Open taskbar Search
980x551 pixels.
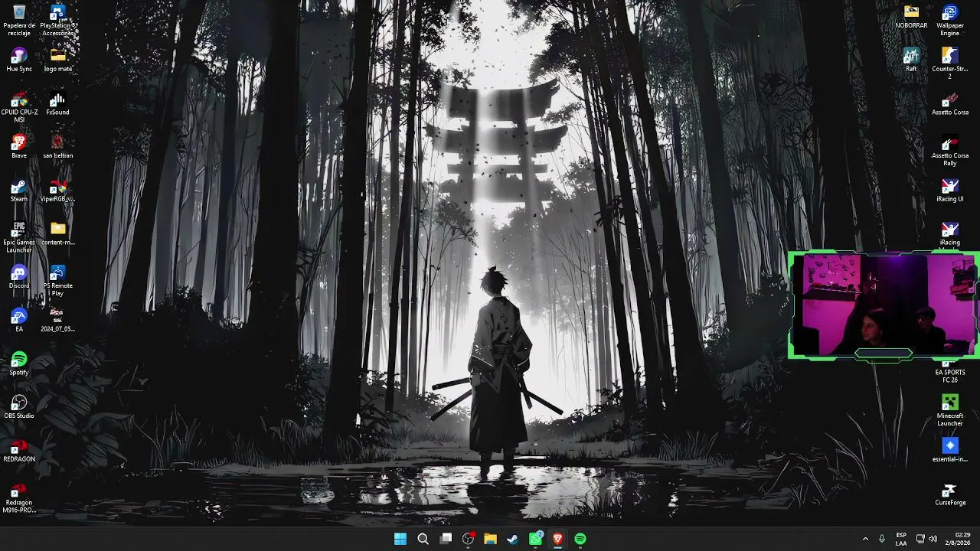(423, 539)
